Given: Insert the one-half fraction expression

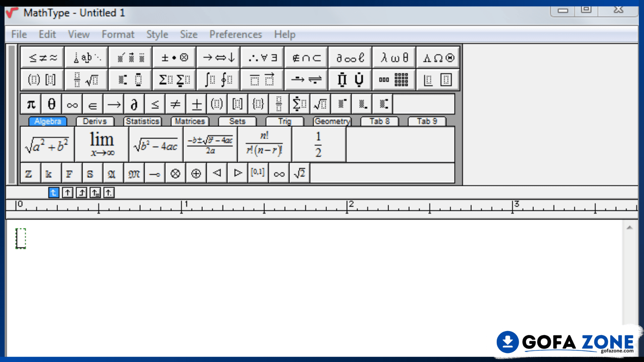Looking at the screenshot, I should (319, 145).
